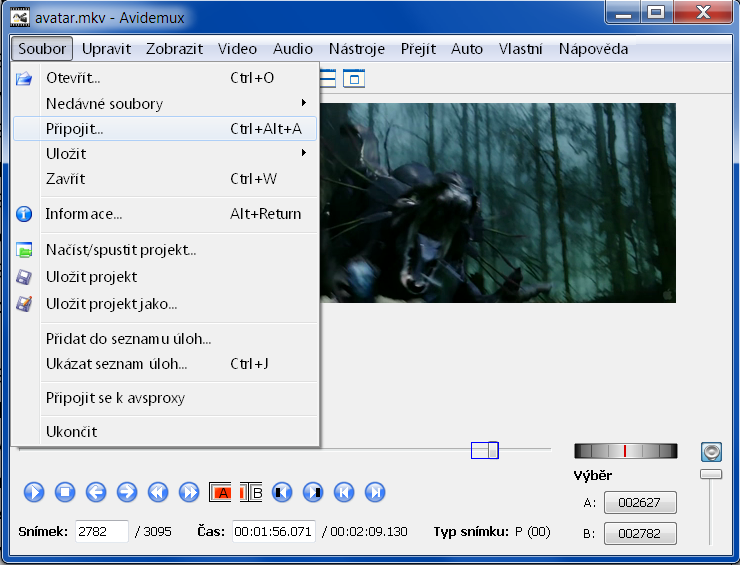Screen dimensions: 740x565
Task: Click the Avidemux title bar app icon
Action: point(20,17)
